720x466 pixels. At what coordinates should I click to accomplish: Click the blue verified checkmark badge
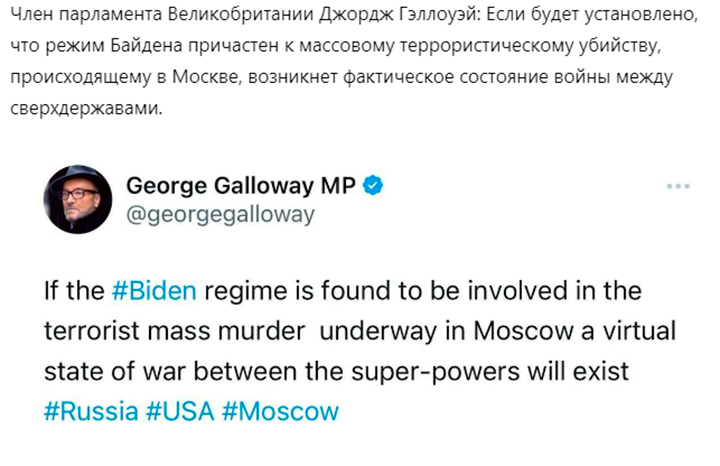click(375, 185)
